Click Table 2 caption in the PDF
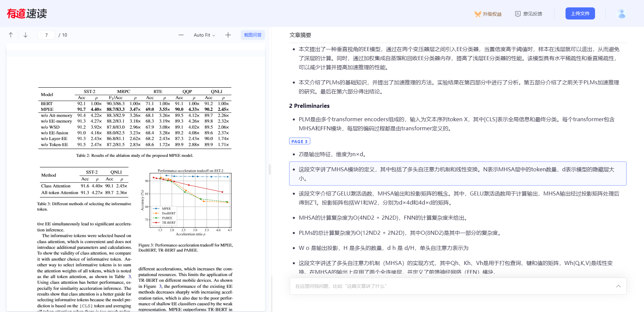This screenshot has height=312, width=644. point(135,155)
